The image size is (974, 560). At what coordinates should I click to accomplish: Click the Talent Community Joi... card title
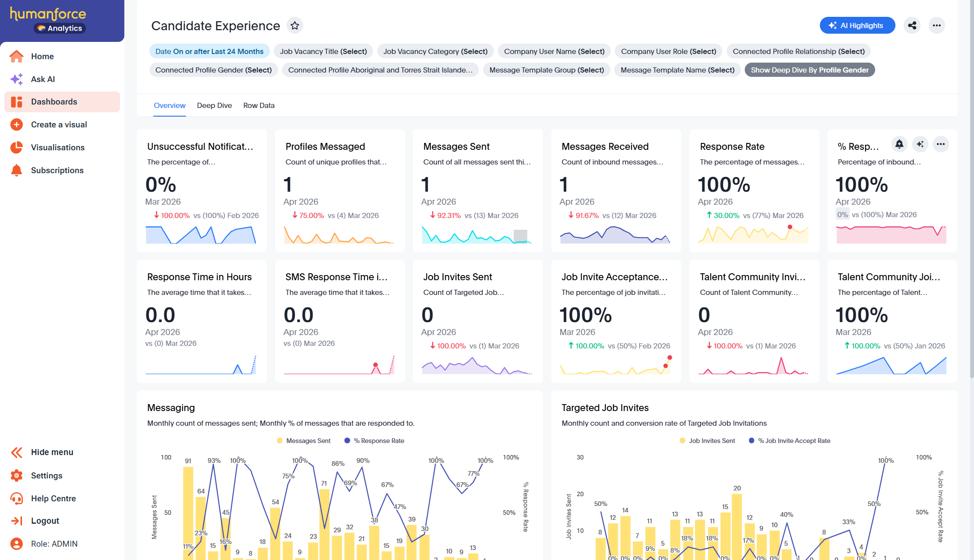889,277
